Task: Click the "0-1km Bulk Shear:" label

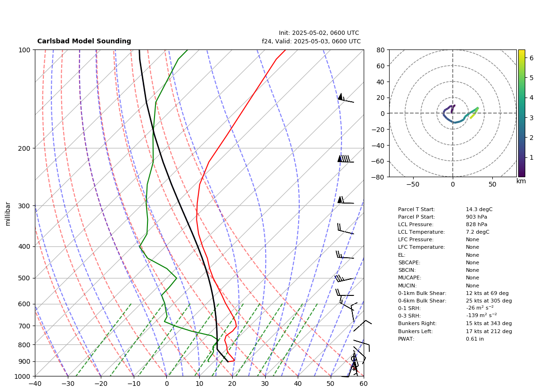Action: (x=422, y=294)
